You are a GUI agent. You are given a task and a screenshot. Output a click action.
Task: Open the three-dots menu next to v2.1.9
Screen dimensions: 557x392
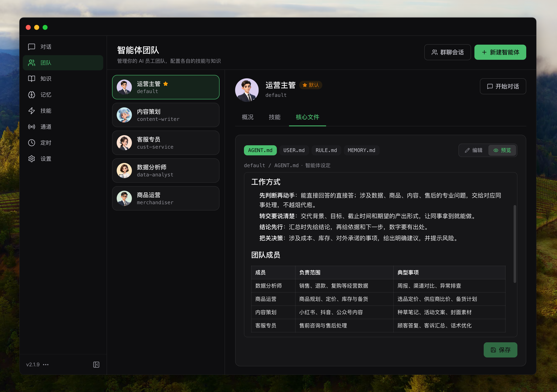46,365
